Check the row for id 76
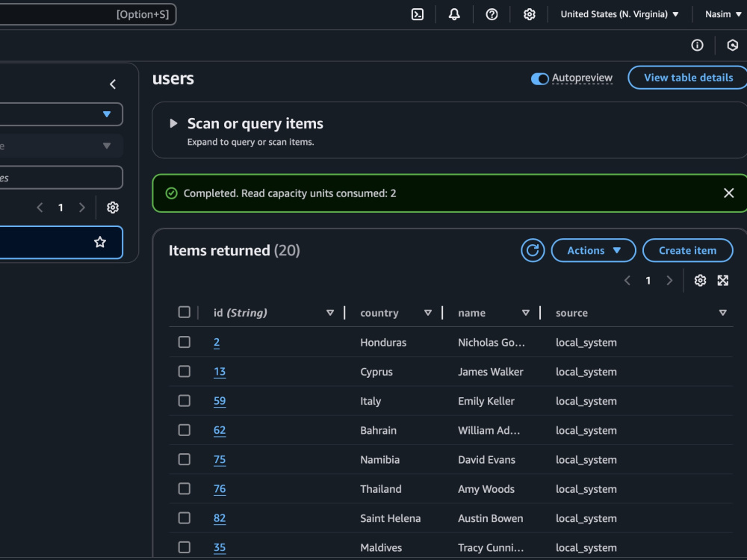The image size is (747, 560). coord(185,488)
